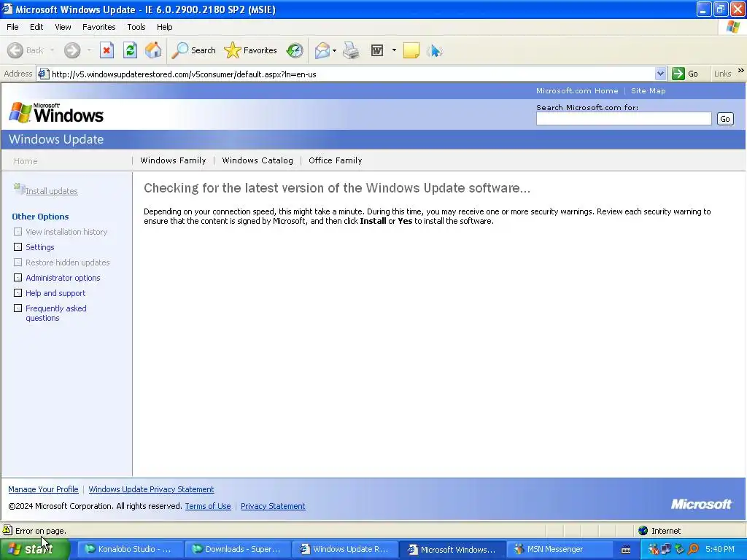The image size is (747, 560).
Task: Click the Go button beside the Microsoft.com search
Action: coord(725,119)
